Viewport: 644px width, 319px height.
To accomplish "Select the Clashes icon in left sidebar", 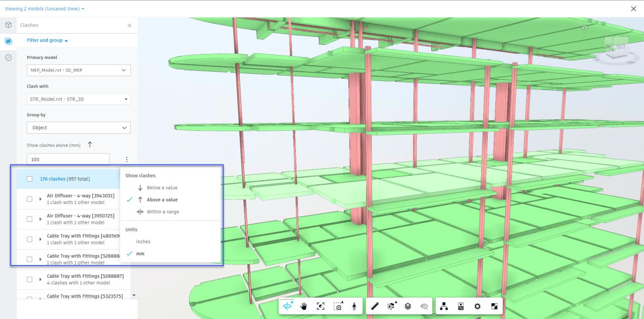I will 8,41.
